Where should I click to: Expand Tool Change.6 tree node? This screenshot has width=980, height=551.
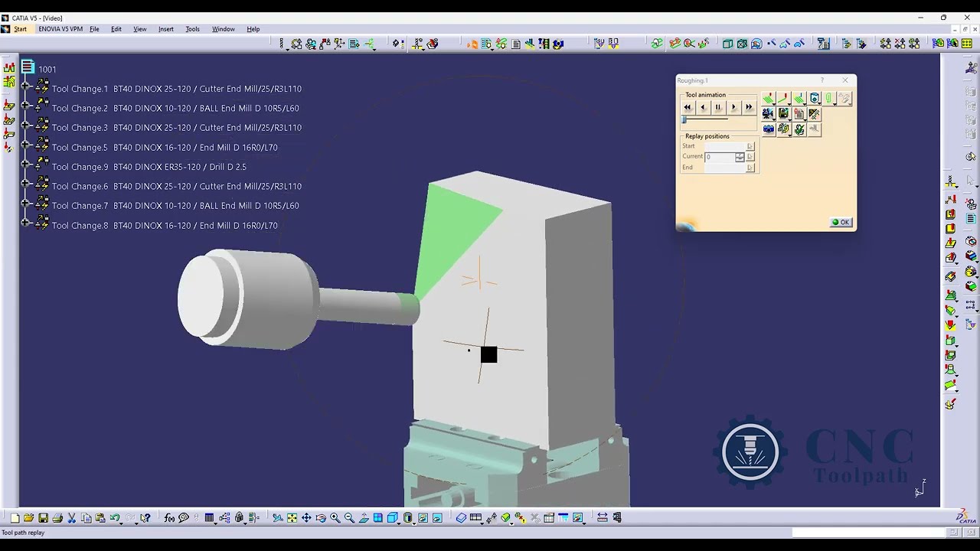click(25, 184)
